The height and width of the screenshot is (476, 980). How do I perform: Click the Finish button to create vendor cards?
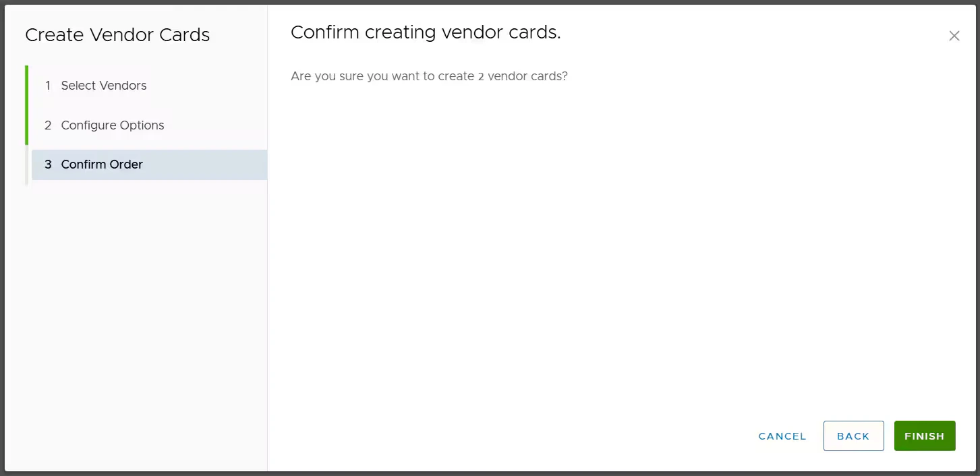click(924, 436)
